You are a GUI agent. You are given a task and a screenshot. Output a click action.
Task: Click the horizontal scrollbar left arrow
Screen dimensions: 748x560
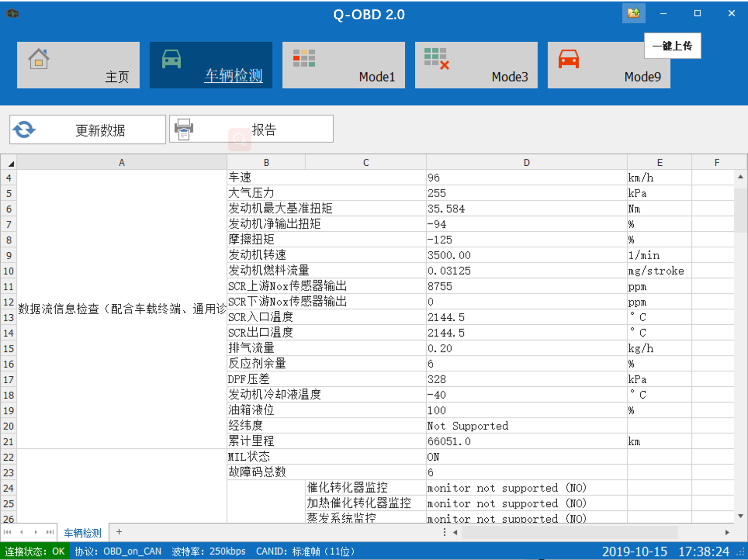point(455,533)
